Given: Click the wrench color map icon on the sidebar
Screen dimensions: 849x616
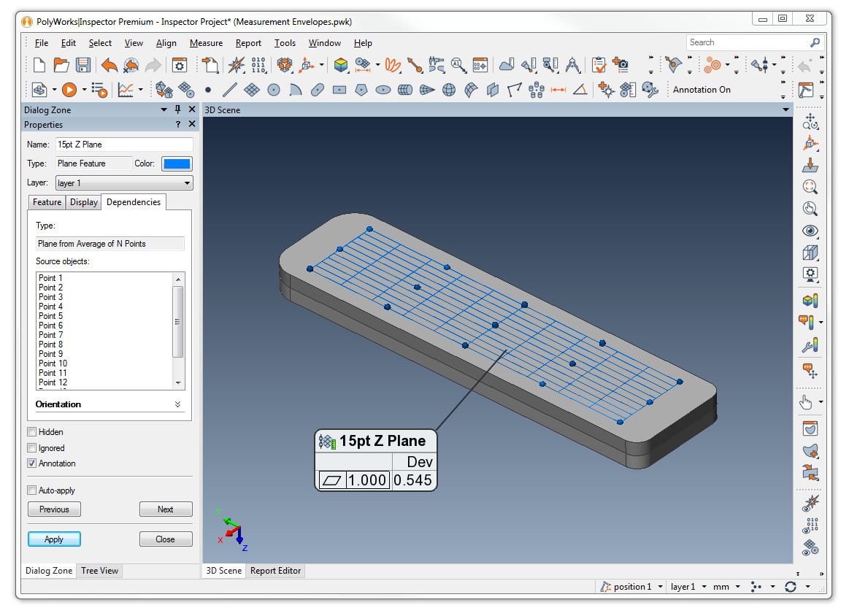Looking at the screenshot, I should pyautogui.click(x=808, y=345).
